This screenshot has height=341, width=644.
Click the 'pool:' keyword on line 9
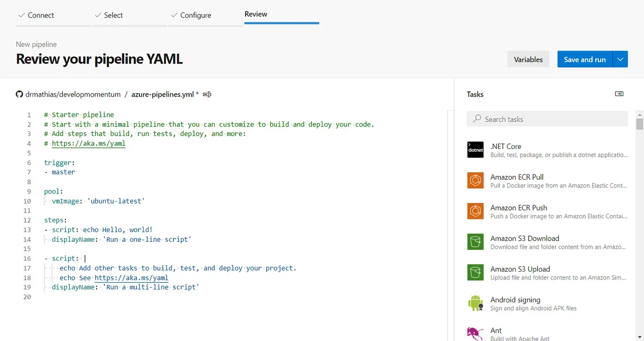(x=53, y=191)
